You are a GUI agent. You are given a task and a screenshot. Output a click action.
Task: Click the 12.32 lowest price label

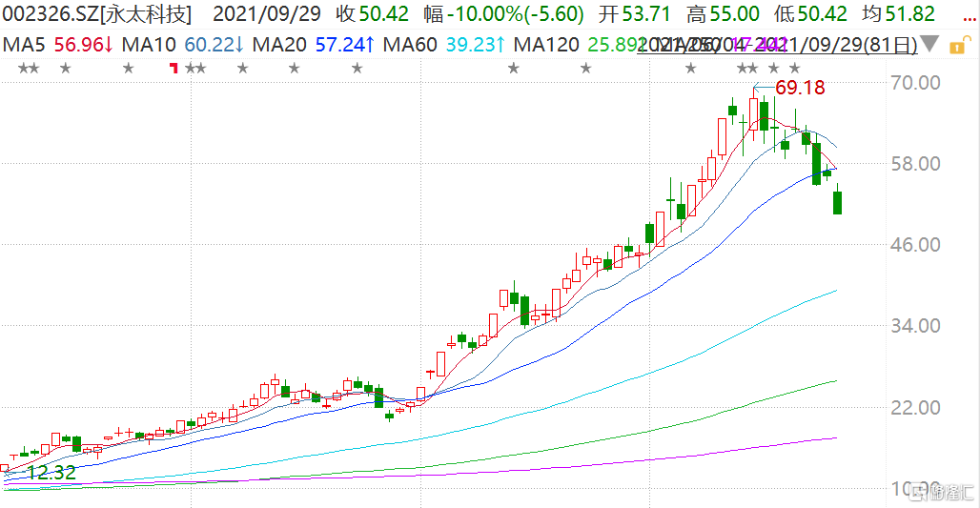point(50,472)
